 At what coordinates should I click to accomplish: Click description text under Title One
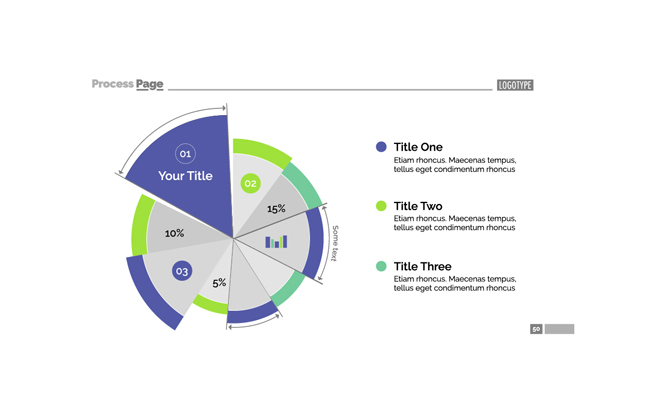[x=455, y=165]
